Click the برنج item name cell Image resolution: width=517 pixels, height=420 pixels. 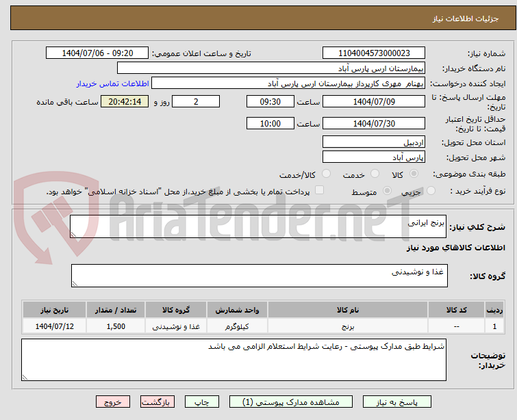pos(348,326)
